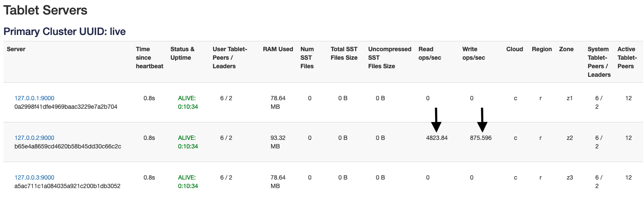Click the Active Tablet-Peers column header

point(627,58)
